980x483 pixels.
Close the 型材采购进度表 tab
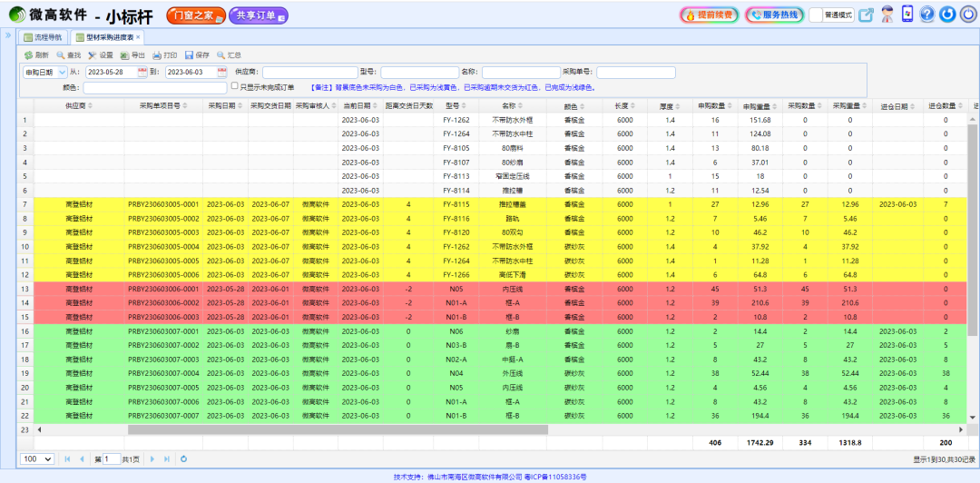(139, 37)
